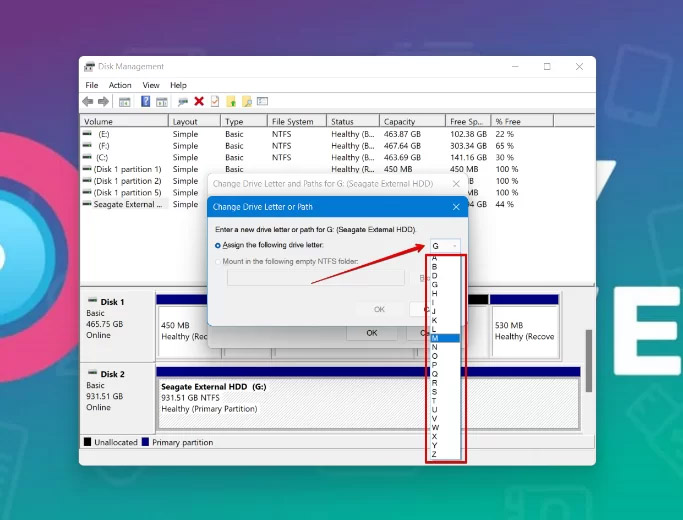Sort by the % Free column header
683x520 pixels.
tap(522, 122)
